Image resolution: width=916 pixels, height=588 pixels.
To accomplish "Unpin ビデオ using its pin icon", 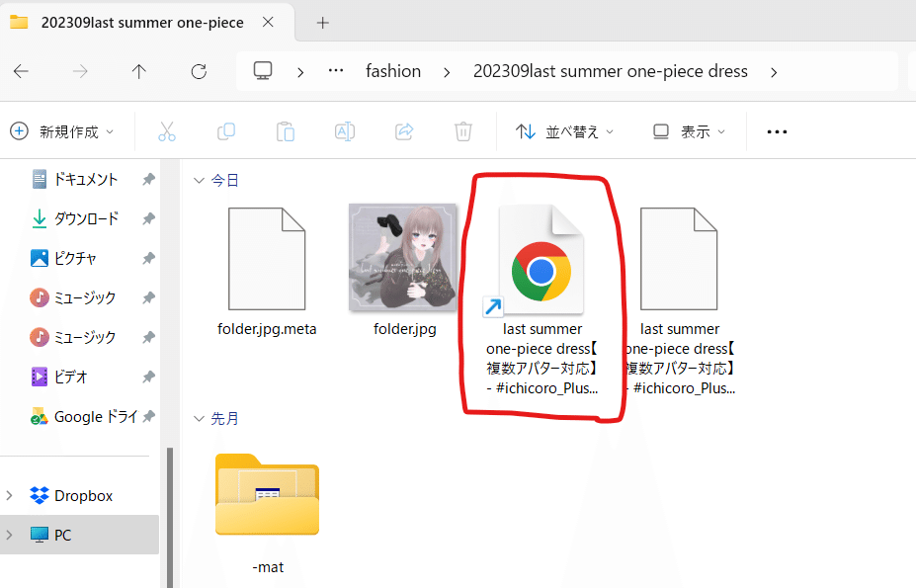I will (x=149, y=377).
